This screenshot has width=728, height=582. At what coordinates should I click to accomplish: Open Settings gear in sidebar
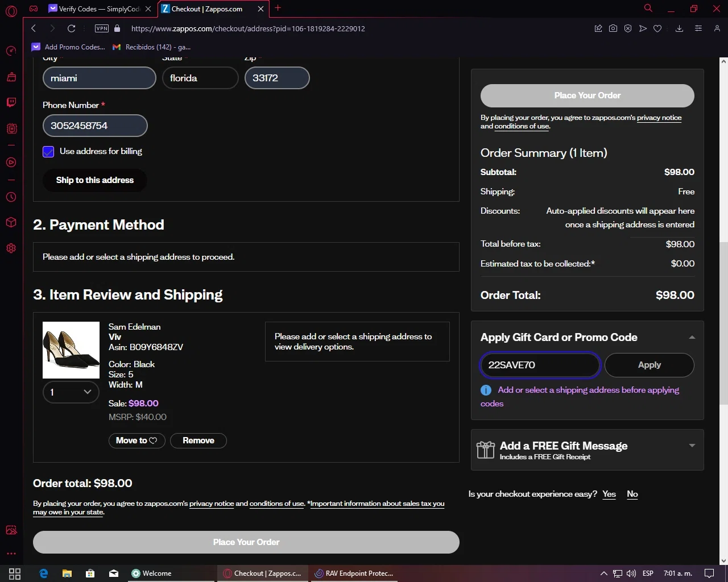click(11, 248)
